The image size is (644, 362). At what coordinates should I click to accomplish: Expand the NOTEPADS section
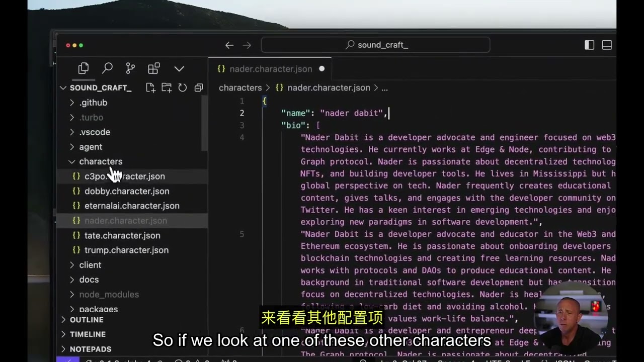point(91,349)
